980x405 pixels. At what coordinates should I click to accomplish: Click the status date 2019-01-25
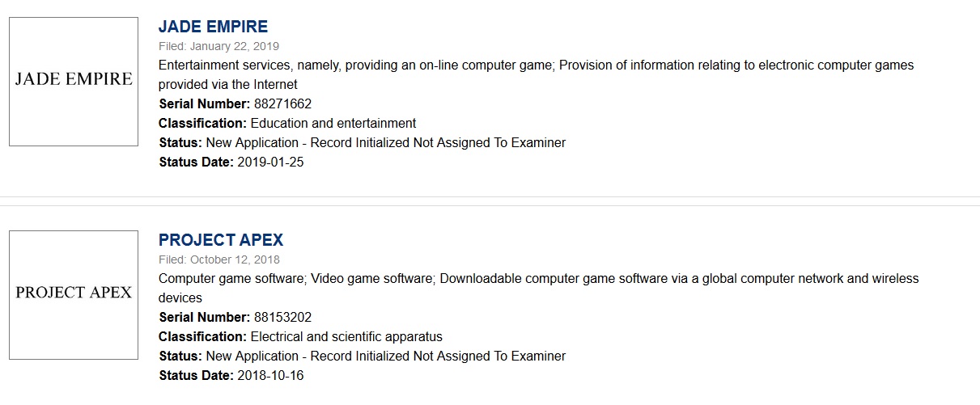pos(270,162)
